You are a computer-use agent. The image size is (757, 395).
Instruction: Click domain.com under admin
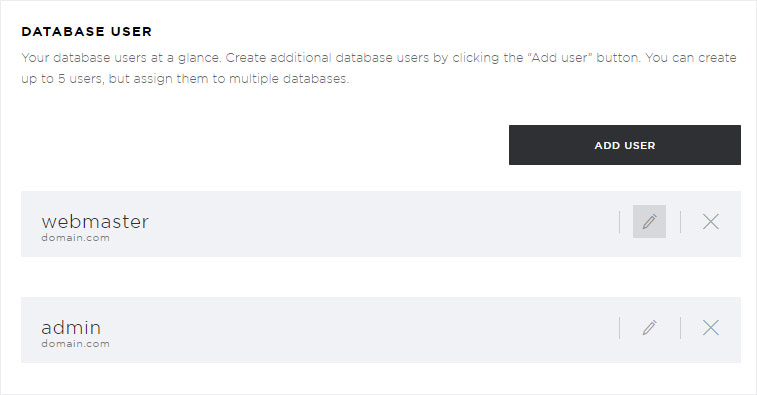point(75,344)
